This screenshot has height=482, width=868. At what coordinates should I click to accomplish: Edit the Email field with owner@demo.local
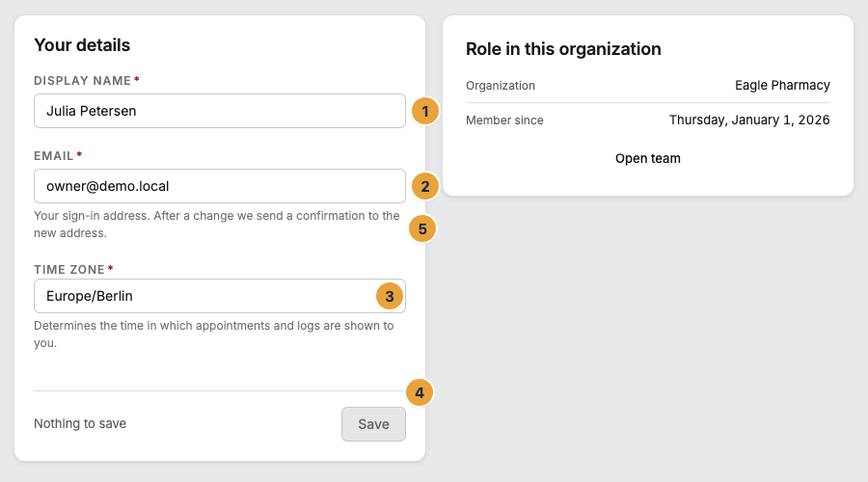(x=219, y=186)
